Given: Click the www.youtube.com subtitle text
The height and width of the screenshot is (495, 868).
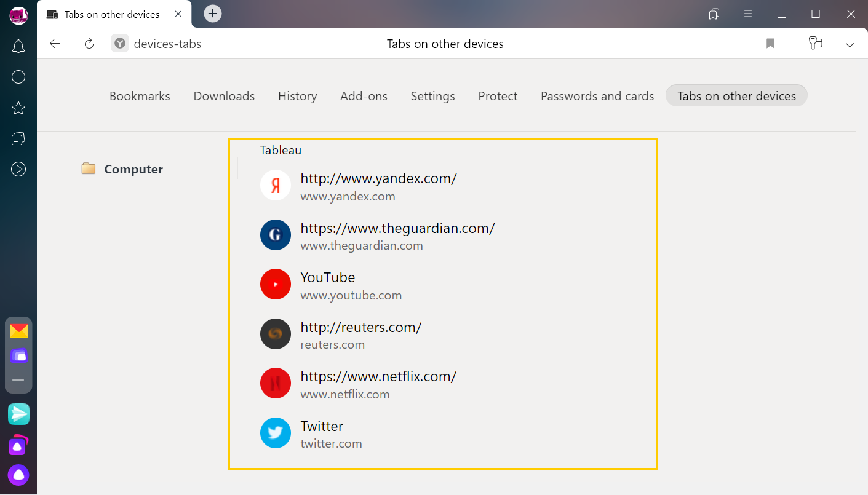Looking at the screenshot, I should (x=351, y=295).
